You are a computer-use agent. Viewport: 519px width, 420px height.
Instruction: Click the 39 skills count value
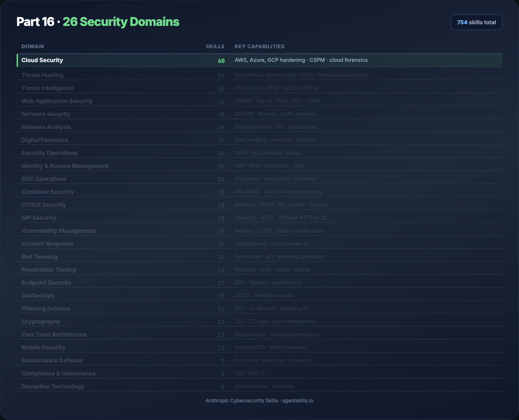[x=221, y=128]
